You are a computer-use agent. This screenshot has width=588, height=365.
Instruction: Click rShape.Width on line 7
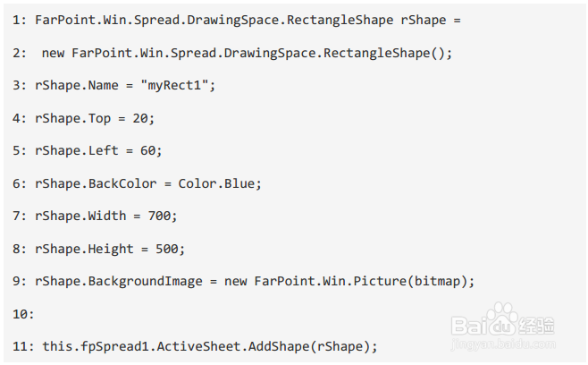[80, 216]
